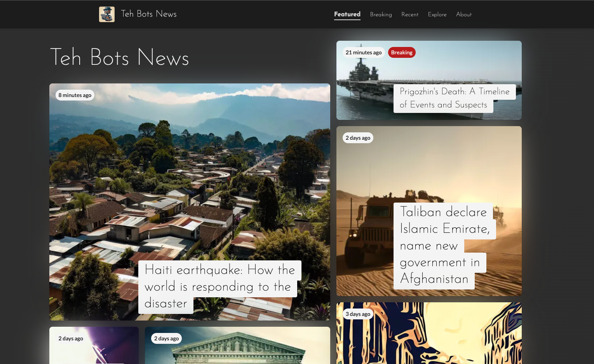Screen dimensions: 594x364
Task: Open the Recent news tab
Action: 410,14
